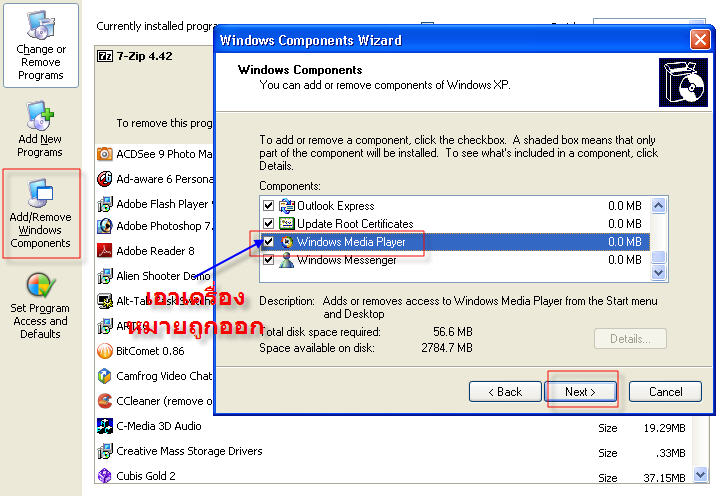Select the Cubis Gold 2 icon
Viewport: 722px width, 496px height.
(105, 475)
